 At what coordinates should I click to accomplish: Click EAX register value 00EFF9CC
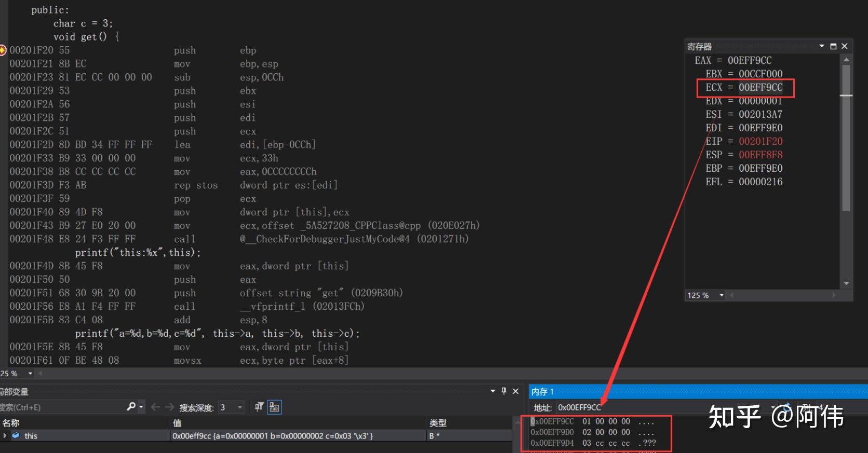tap(750, 60)
